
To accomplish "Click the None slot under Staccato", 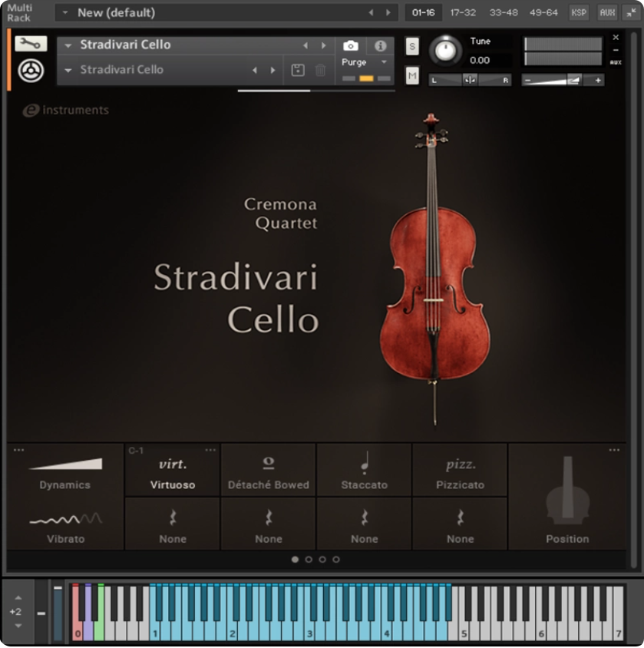I will 364,524.
